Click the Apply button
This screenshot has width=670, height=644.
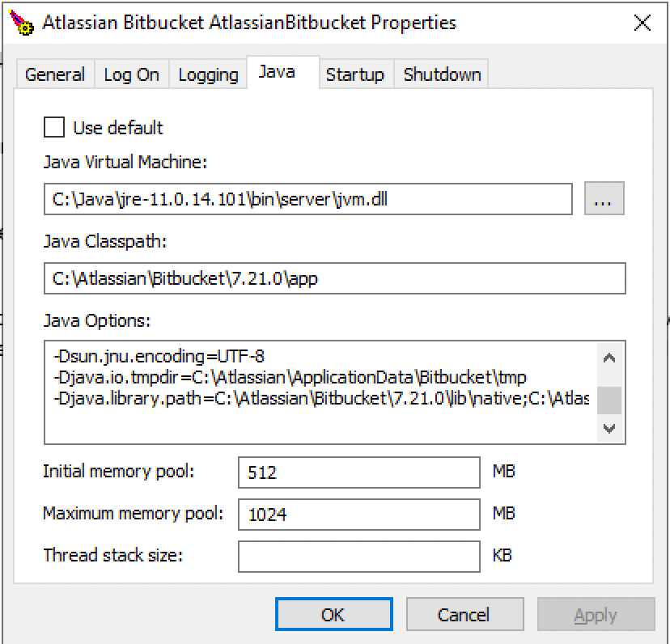click(596, 614)
